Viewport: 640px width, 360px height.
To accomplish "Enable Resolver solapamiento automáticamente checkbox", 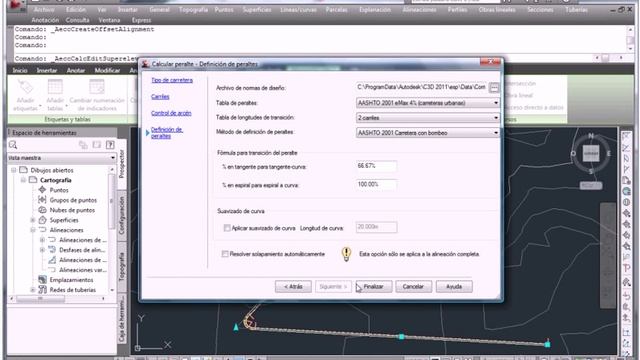I will (225, 254).
